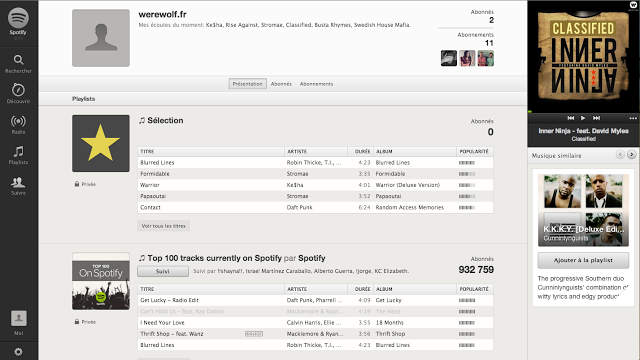Seek on the player progress bar

(x=583, y=111)
